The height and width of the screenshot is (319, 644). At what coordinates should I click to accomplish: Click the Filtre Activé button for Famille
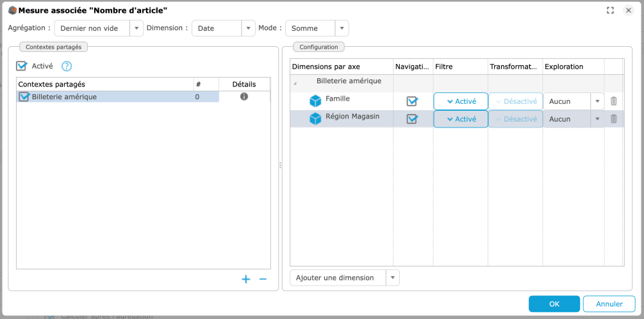(x=461, y=101)
